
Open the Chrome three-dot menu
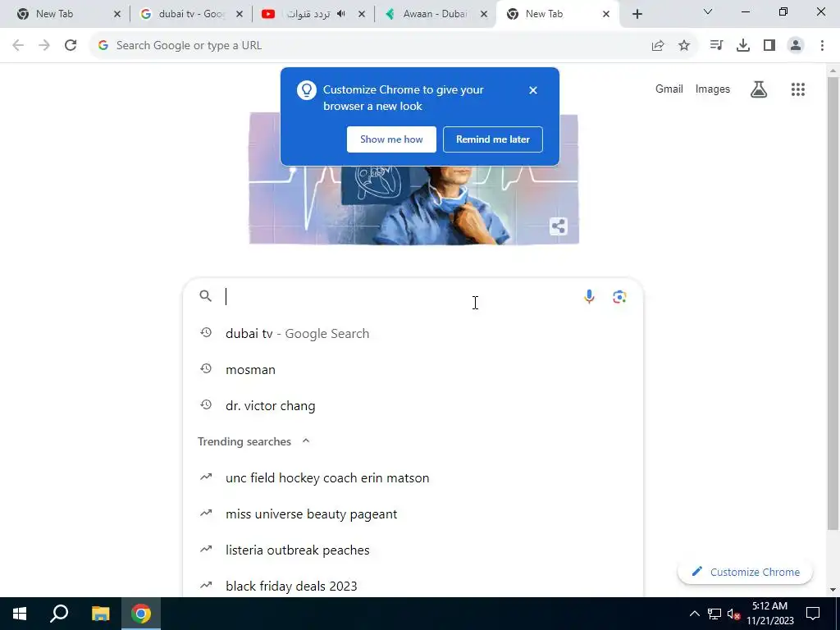[x=822, y=46]
